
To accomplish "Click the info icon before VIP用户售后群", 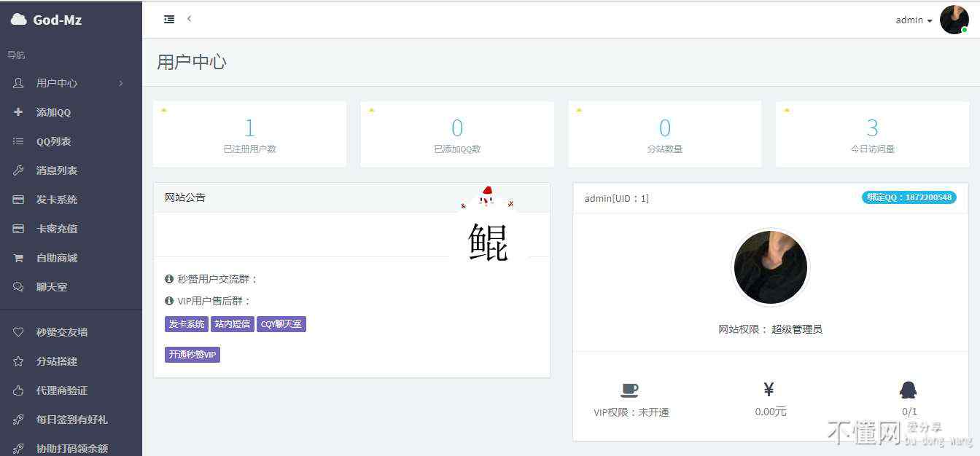I will click(169, 301).
